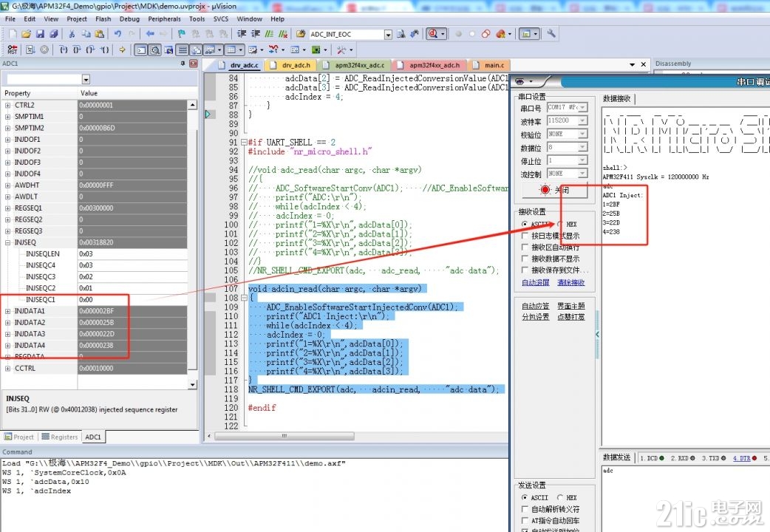Click the INJSEQLEN value field 0x03
Viewport: 770px width, 532px height.
[x=132, y=254]
